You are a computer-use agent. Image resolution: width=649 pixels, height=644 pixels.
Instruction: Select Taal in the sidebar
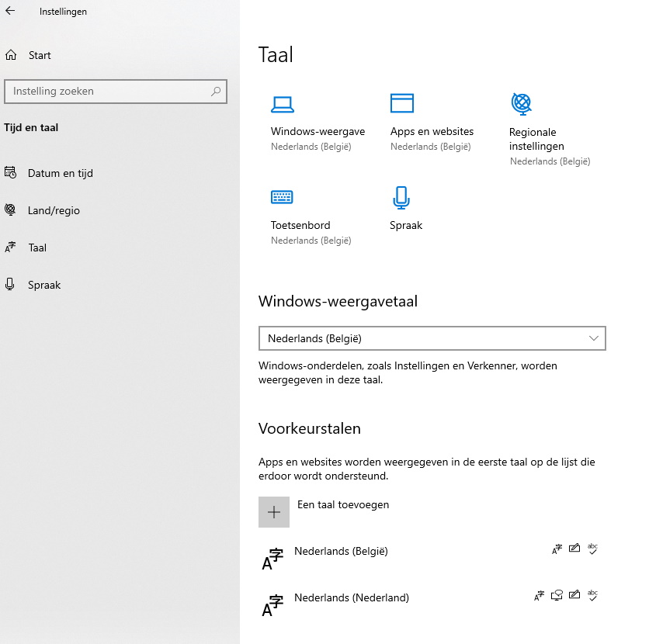tap(37, 248)
